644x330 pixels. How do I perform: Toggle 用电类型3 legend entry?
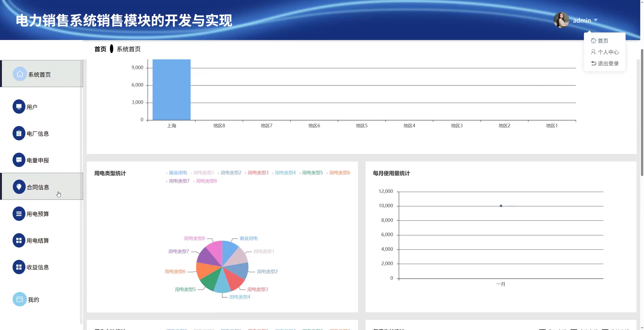258,173
